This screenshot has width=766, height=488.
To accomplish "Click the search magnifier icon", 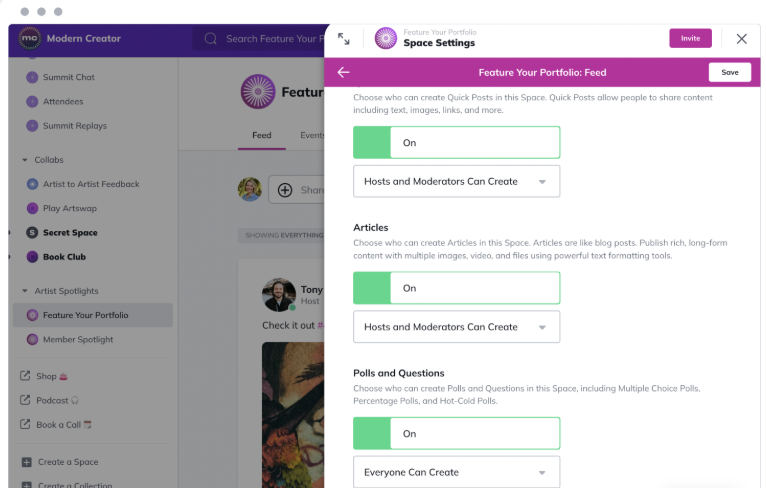I will pyautogui.click(x=211, y=39).
